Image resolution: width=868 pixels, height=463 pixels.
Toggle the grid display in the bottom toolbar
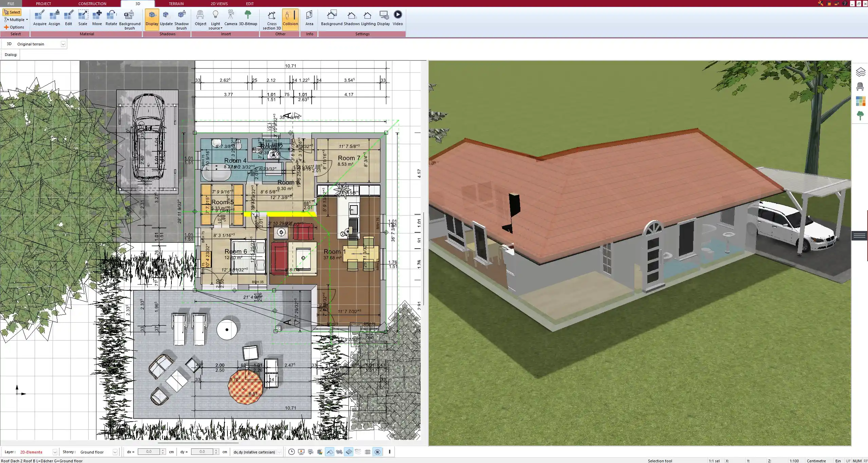[x=368, y=452]
